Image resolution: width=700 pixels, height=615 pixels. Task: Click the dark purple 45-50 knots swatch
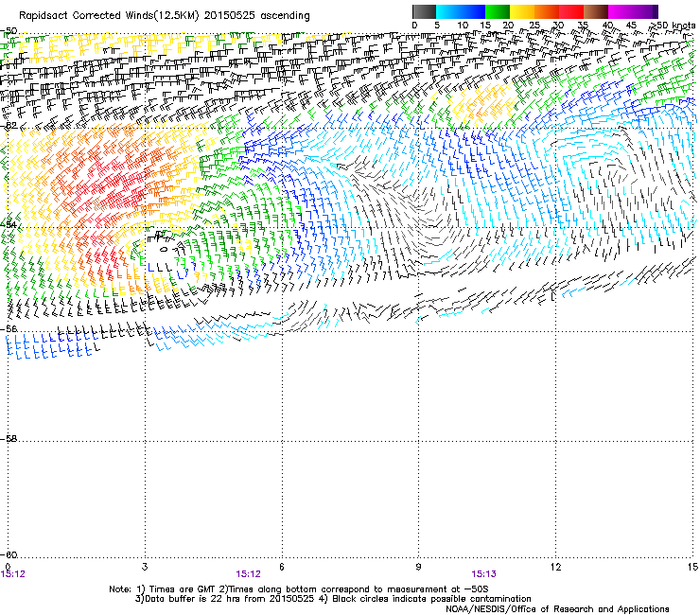coord(645,11)
